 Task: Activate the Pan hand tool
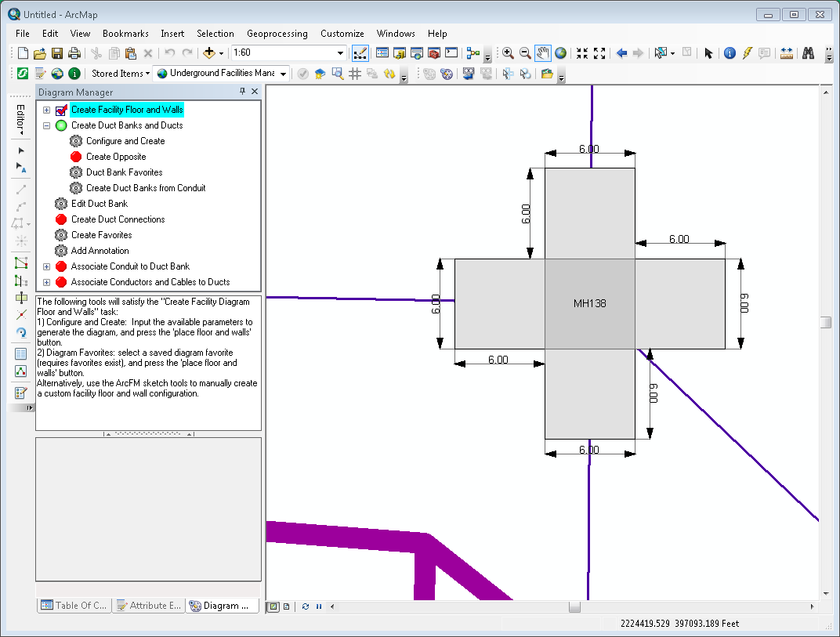[x=543, y=53]
